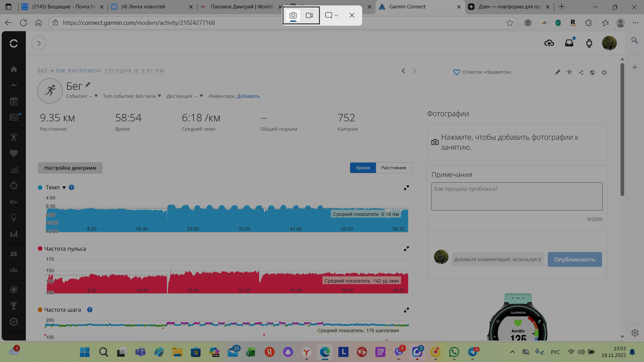Open cadence chart help question mark

[x=90, y=310]
